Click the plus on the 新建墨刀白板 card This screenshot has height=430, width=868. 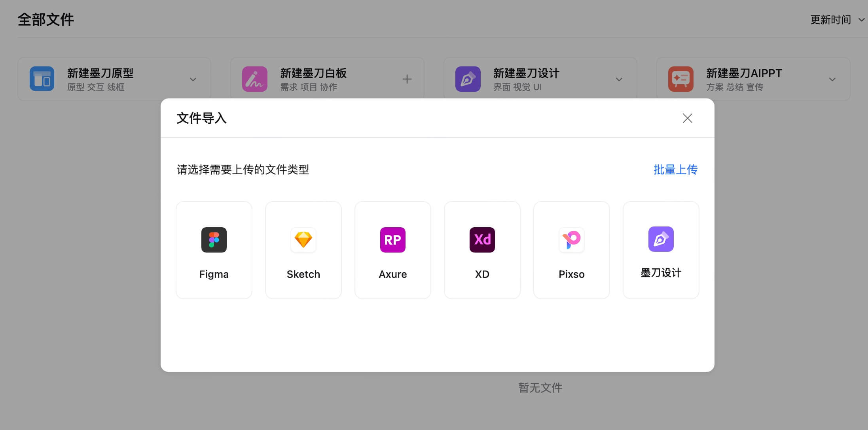tap(407, 79)
